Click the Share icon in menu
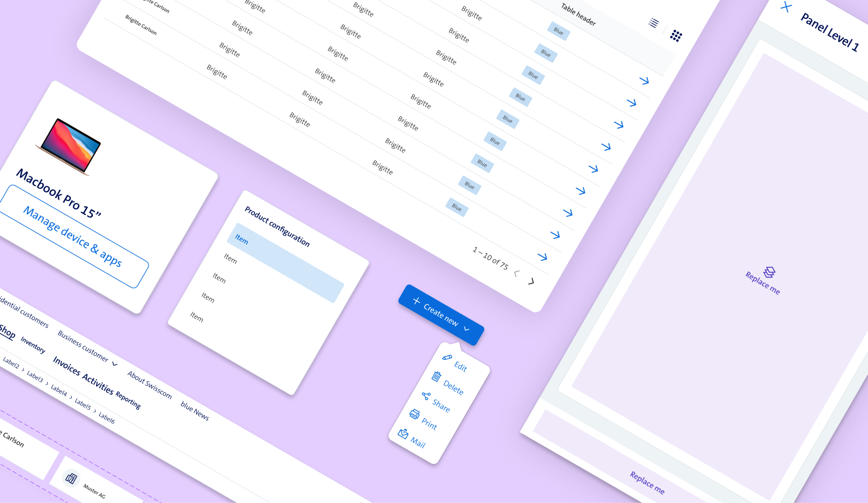Viewport: 868px width, 503px height. [426, 396]
